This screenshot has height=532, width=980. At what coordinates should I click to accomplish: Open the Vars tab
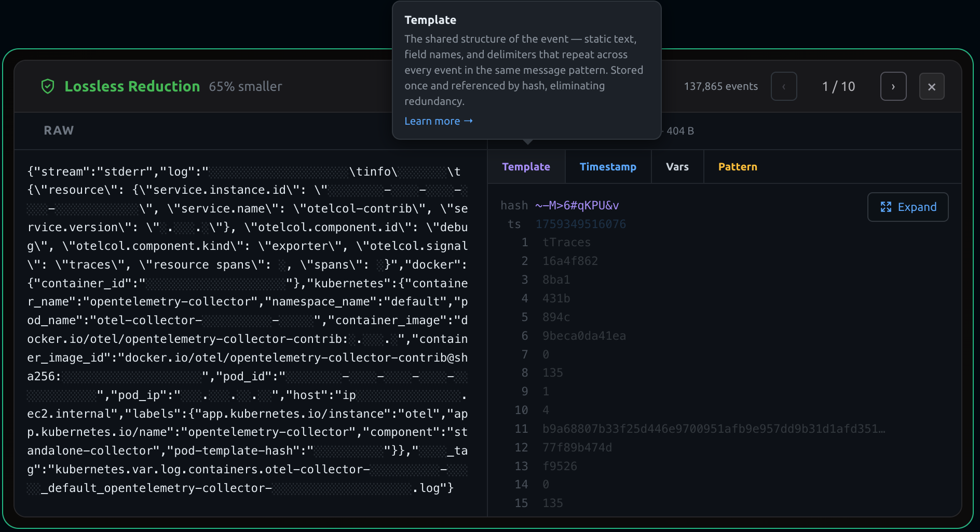point(677,167)
